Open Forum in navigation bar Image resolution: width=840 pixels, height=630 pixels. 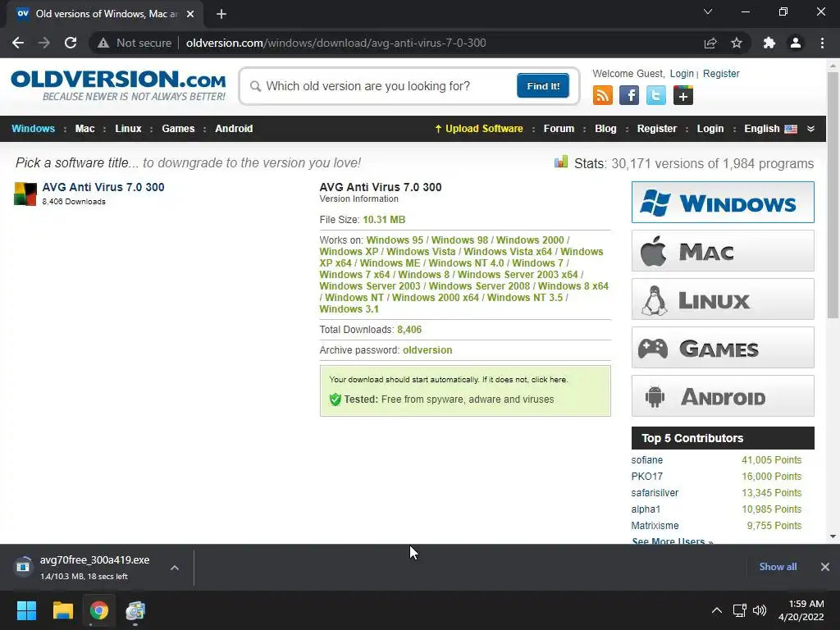pyautogui.click(x=559, y=129)
